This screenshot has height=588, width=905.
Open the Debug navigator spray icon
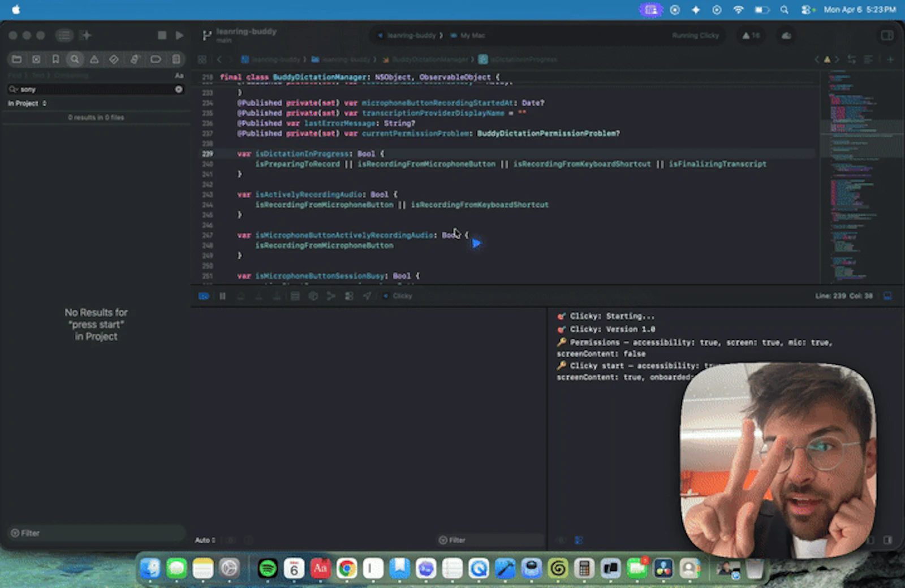point(135,59)
